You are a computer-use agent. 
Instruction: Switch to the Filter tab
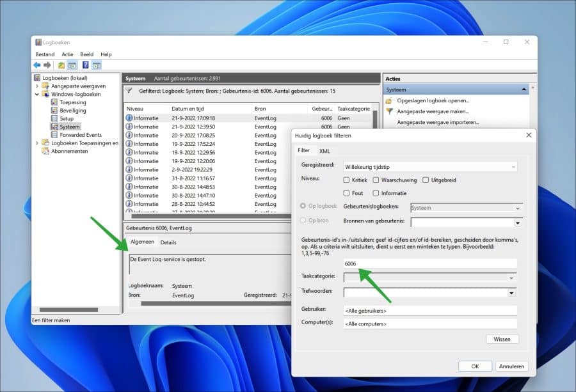coord(303,150)
